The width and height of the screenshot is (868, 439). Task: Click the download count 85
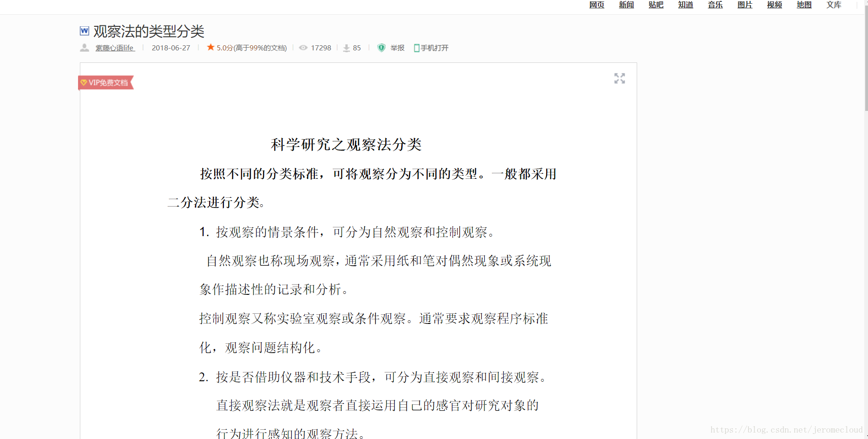357,48
